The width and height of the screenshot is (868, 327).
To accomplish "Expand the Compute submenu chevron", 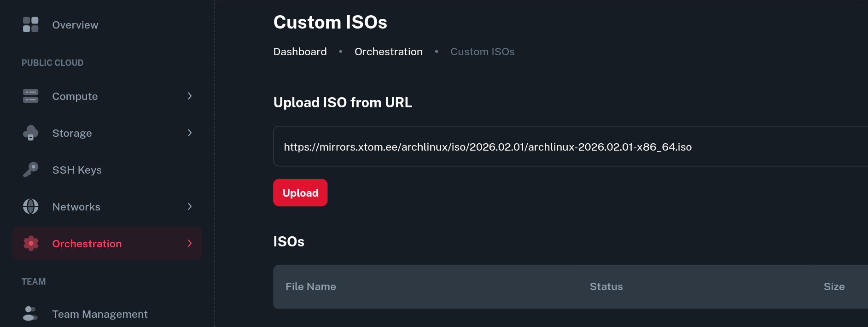I will [190, 96].
